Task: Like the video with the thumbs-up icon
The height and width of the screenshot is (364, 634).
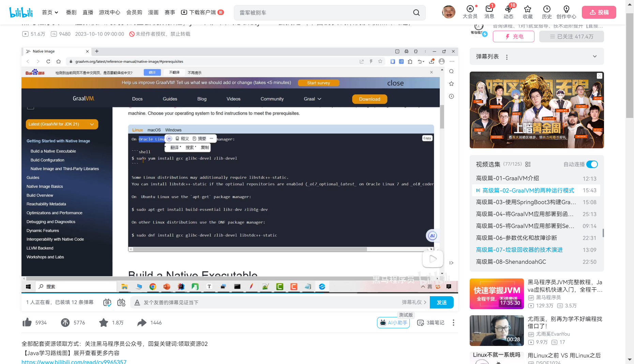Action: 27,322
